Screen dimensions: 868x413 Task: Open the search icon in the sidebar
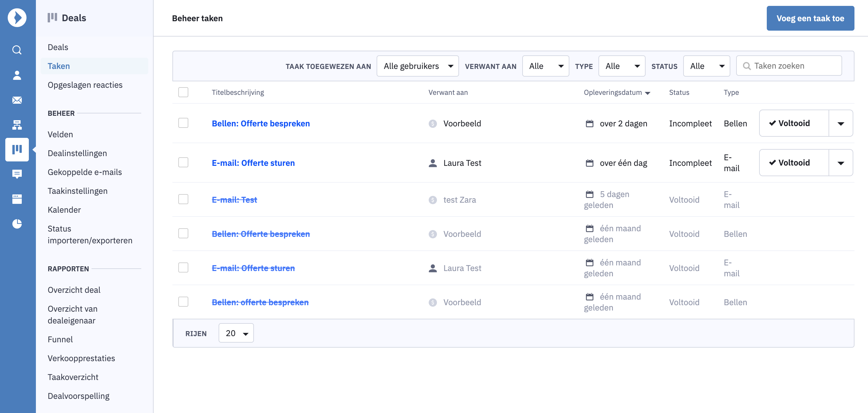[x=17, y=50]
